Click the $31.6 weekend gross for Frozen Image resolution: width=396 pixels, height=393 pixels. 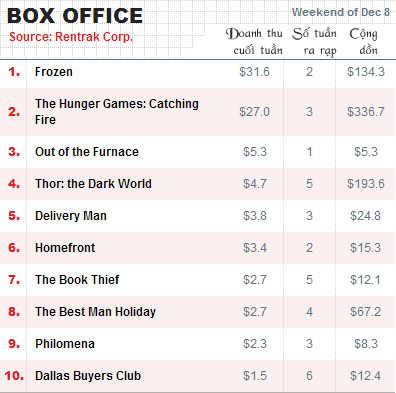point(254,72)
